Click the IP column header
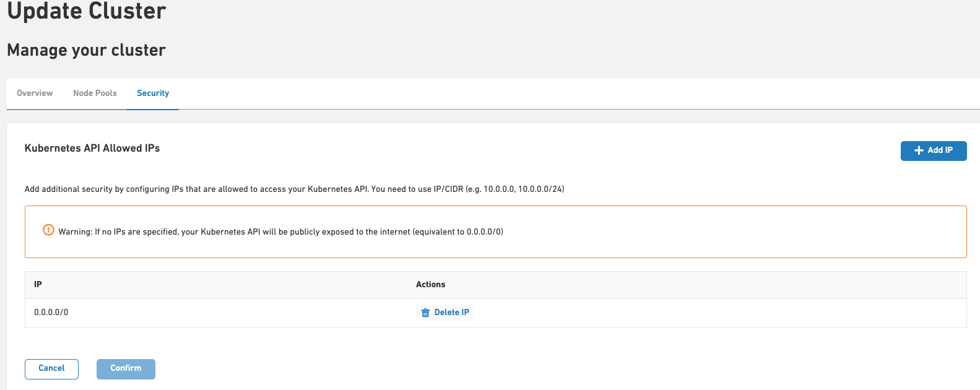 click(x=38, y=285)
